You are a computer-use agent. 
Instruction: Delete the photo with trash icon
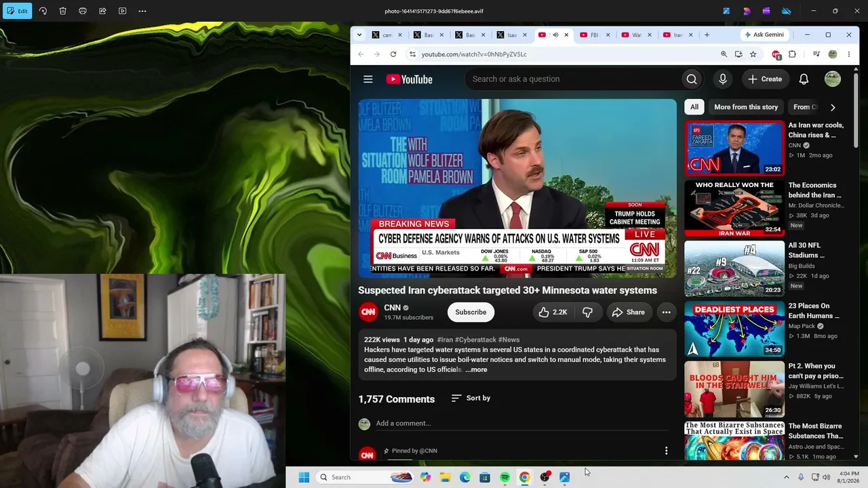62,11
